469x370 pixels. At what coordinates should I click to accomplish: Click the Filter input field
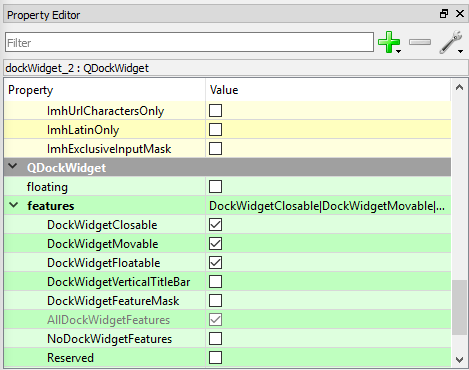tap(189, 42)
